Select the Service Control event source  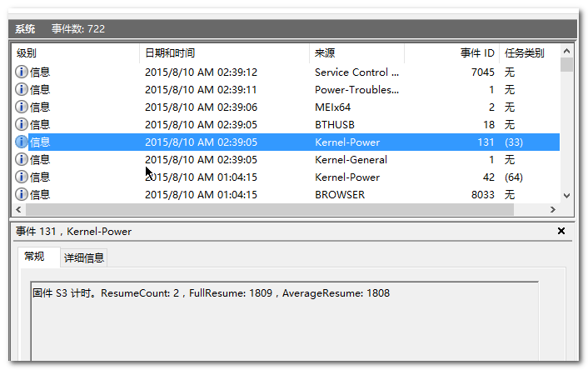coord(356,72)
